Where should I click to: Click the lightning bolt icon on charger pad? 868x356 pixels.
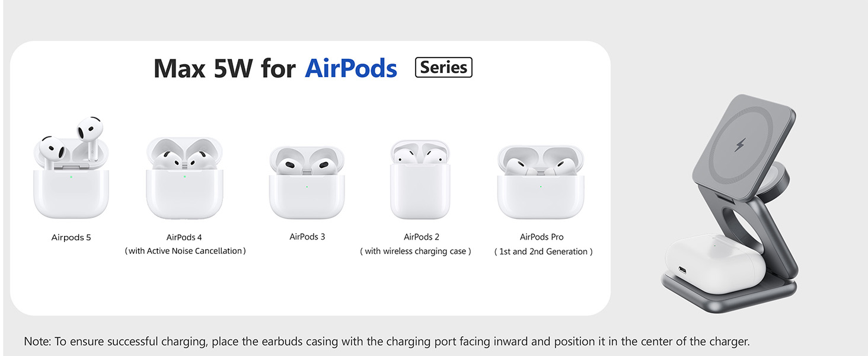point(740,144)
